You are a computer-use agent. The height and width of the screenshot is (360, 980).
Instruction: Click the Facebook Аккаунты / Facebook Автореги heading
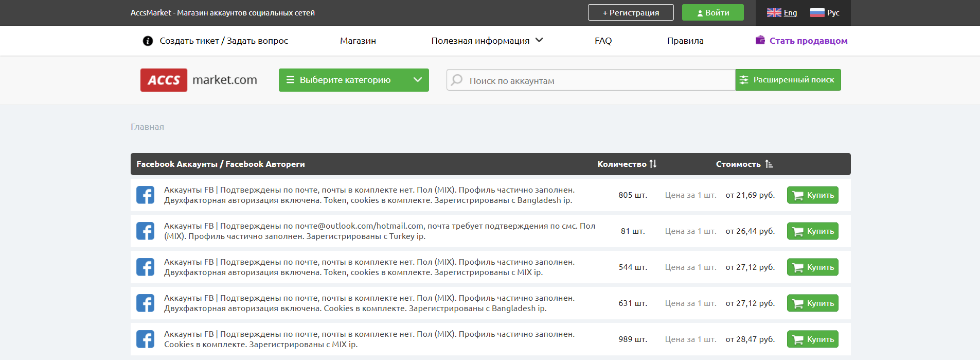point(221,164)
